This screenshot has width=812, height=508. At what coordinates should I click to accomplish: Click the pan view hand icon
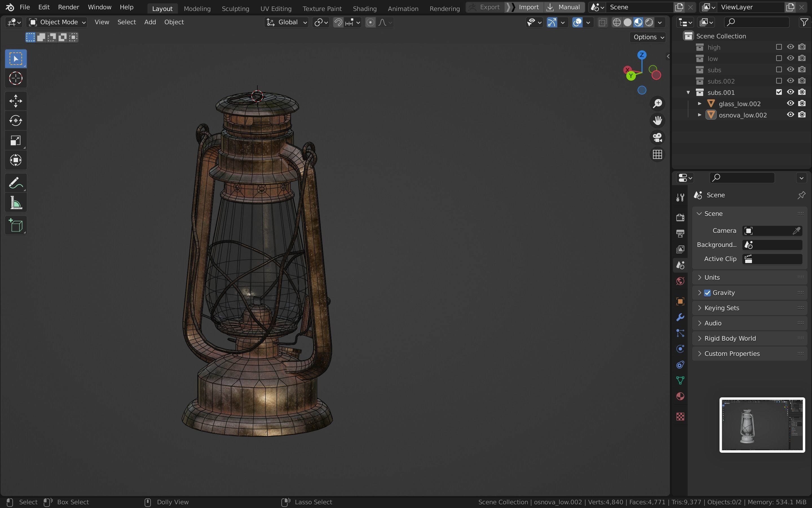pos(657,120)
